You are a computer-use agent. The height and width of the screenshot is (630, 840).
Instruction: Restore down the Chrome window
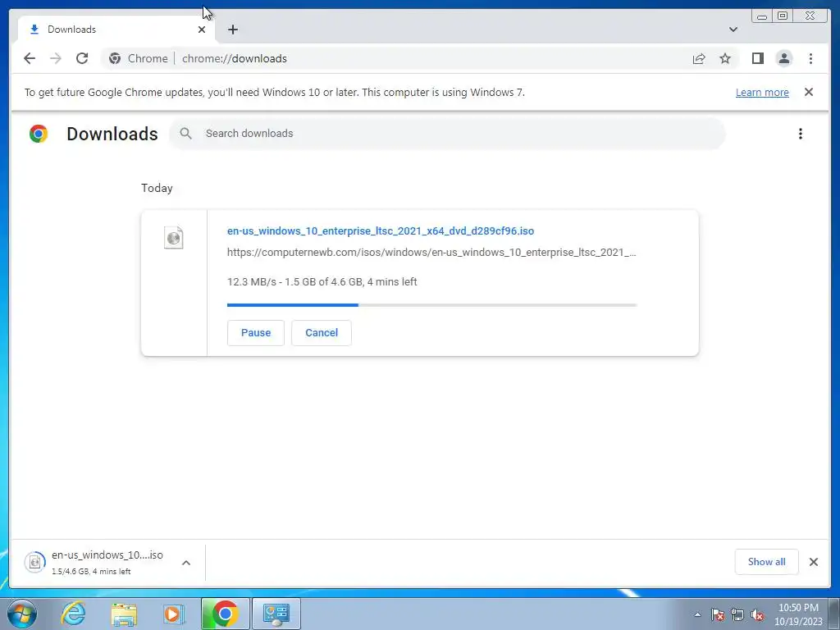[x=783, y=16]
